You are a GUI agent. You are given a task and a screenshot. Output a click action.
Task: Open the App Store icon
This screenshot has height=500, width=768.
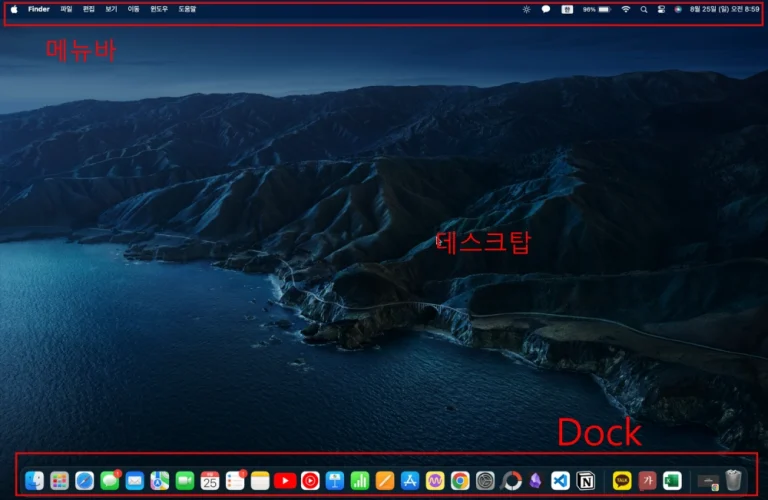pyautogui.click(x=410, y=481)
